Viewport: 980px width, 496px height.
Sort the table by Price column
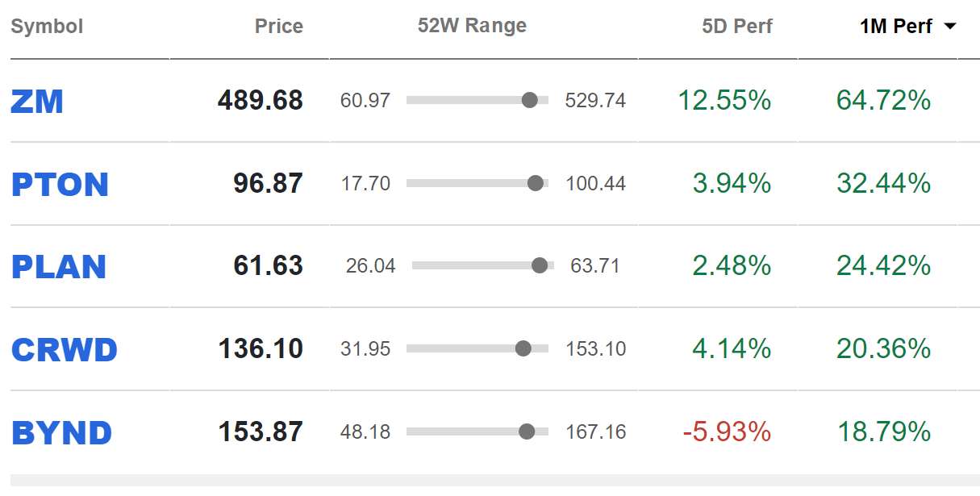pos(279,27)
